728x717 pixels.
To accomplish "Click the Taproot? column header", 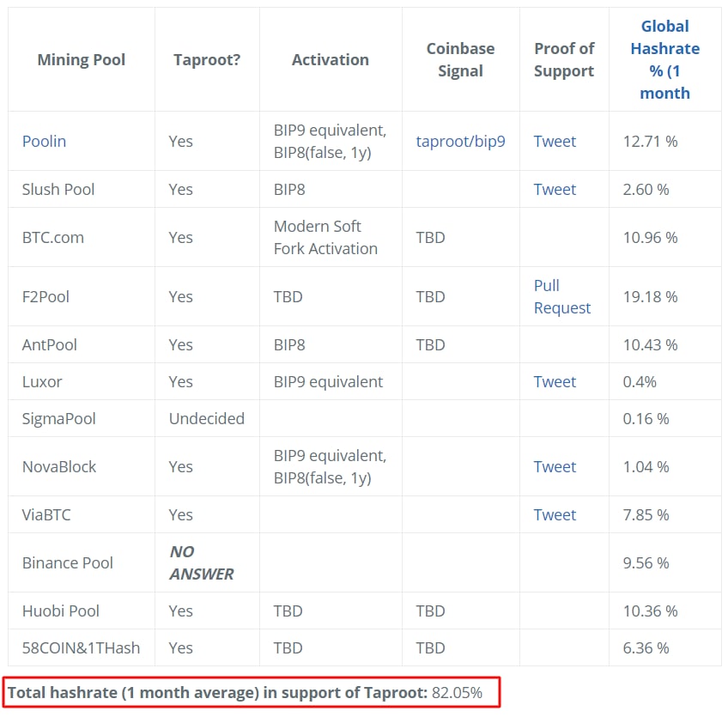I will (x=207, y=59).
